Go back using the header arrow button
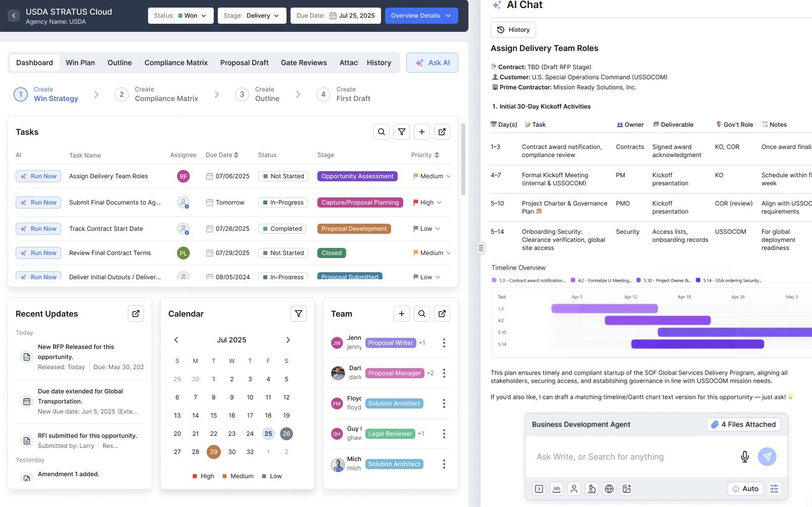 click(x=14, y=16)
